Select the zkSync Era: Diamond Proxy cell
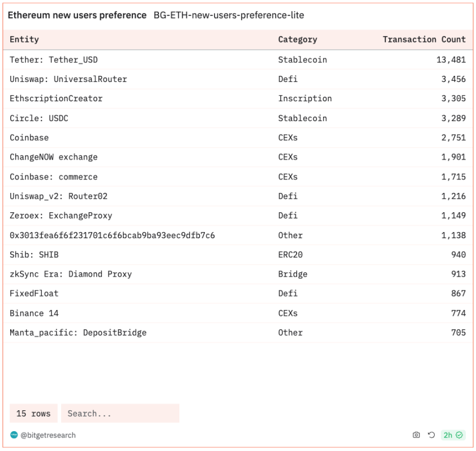476x451 pixels. click(71, 274)
